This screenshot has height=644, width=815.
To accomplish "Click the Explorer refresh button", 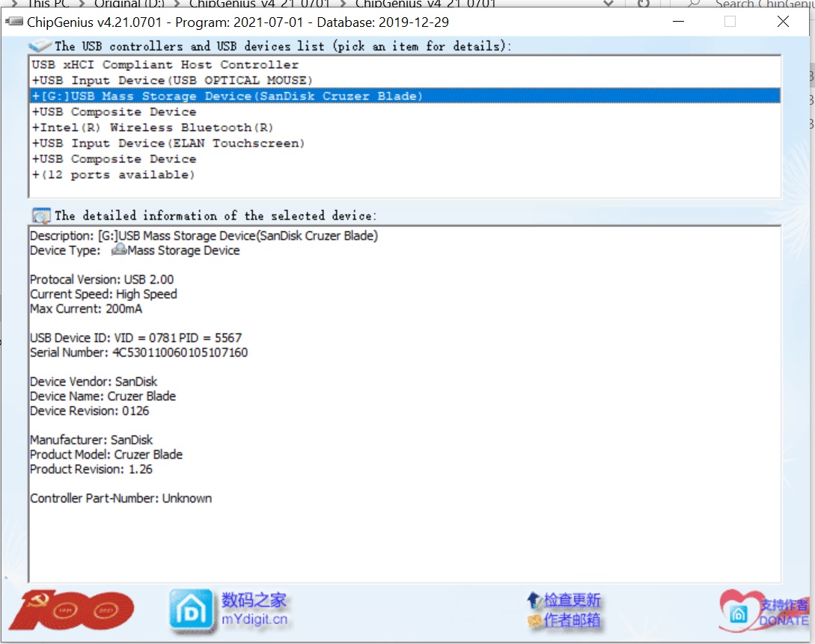I will [644, 3].
